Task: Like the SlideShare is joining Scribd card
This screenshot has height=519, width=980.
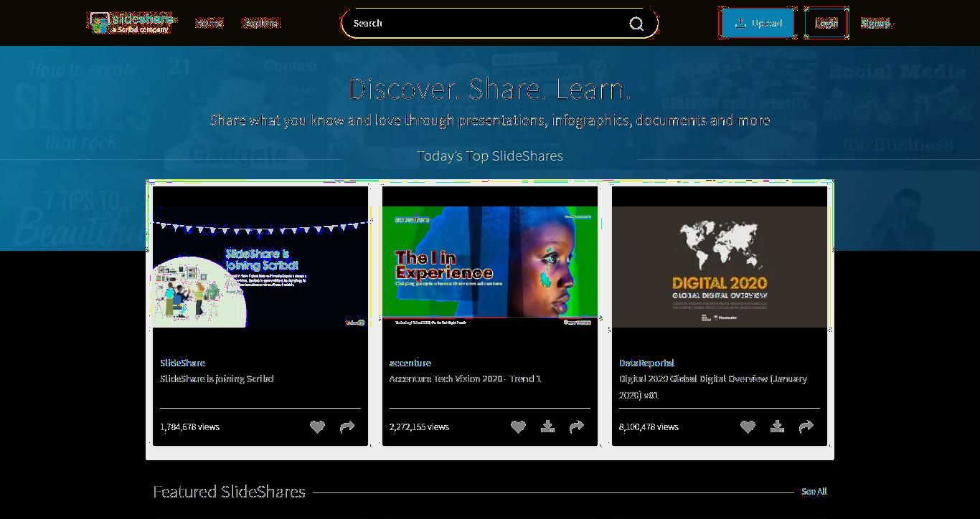Action: click(x=317, y=427)
